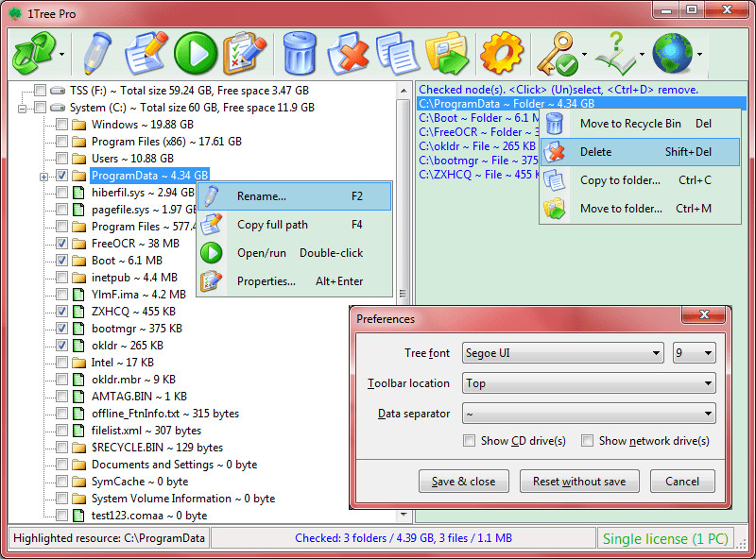Click Cancel in Preferences dialog
This screenshot has height=559, width=756.
[682, 482]
